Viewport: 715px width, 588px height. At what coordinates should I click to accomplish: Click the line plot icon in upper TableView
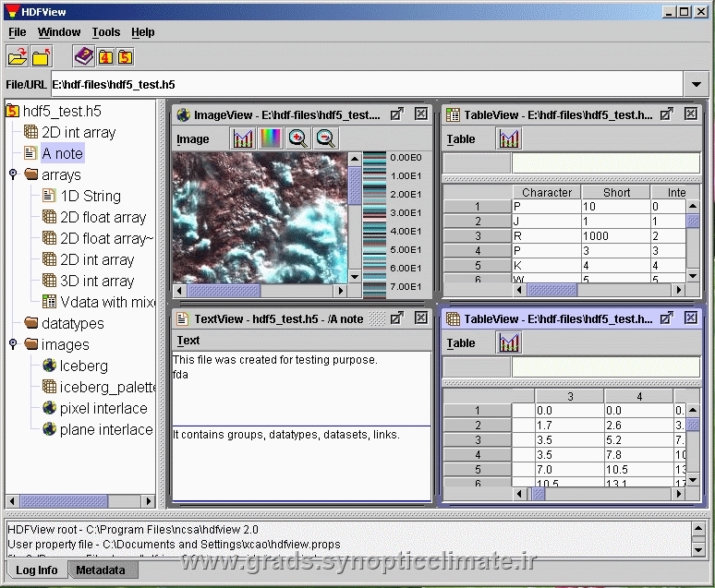(509, 138)
